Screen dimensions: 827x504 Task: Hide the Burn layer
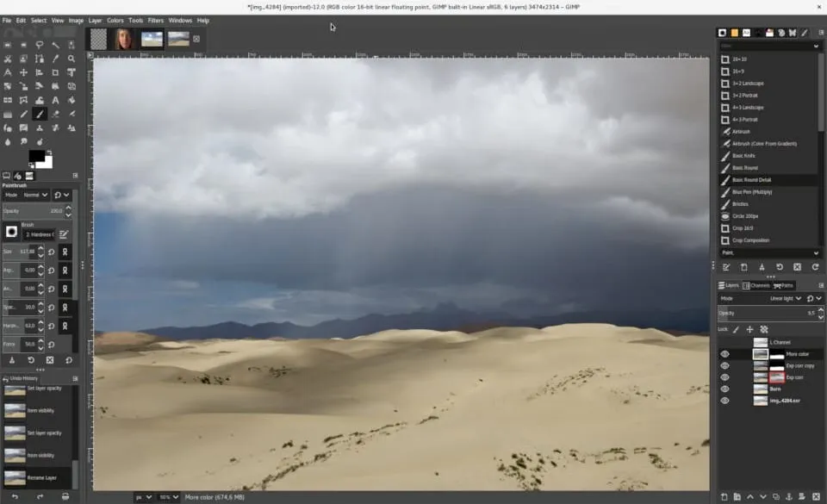(724, 388)
